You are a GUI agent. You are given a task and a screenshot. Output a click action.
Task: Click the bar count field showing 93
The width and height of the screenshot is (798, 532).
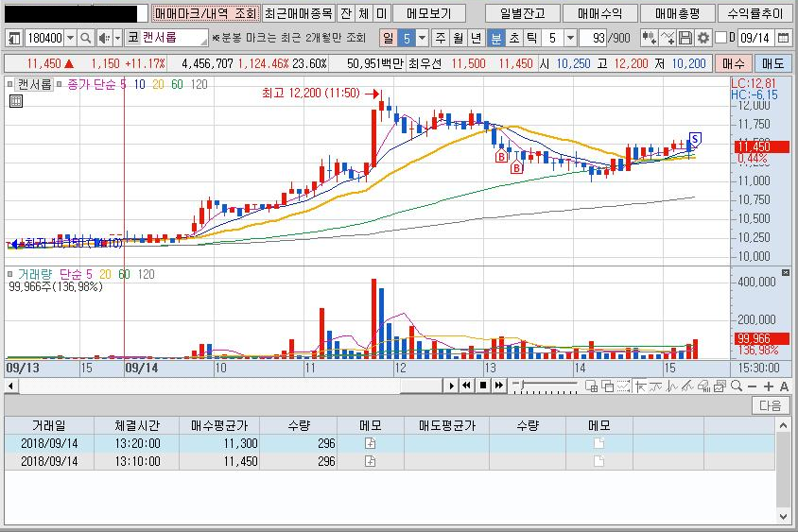592,38
